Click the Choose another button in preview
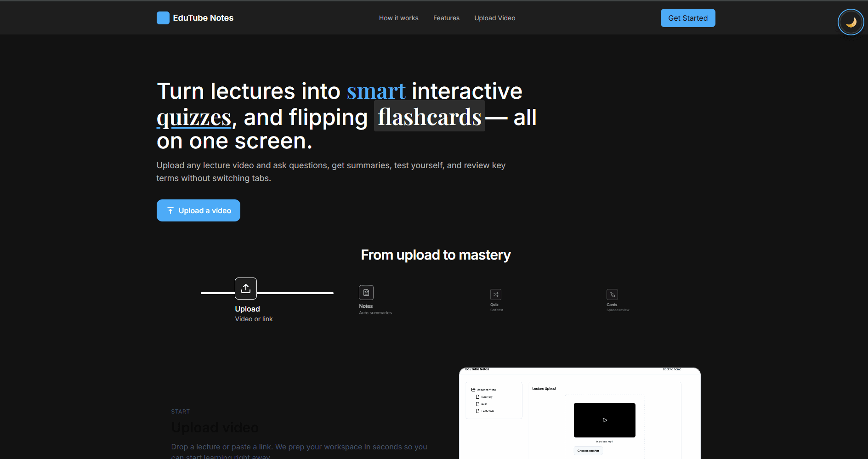 [588, 451]
